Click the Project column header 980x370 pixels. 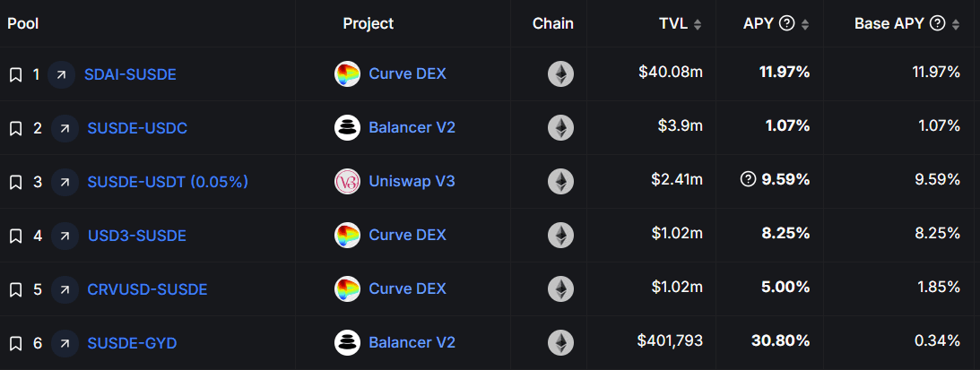pos(368,23)
